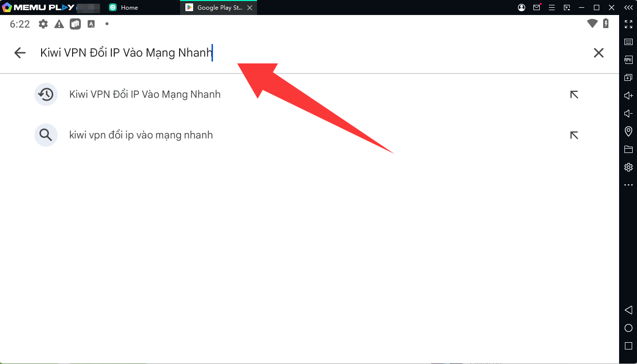The height and width of the screenshot is (364, 637).
Task: Choose the history suggestion "Kiwi VPN Đổi IP Vào Mạng Nhanh"
Action: click(x=145, y=94)
